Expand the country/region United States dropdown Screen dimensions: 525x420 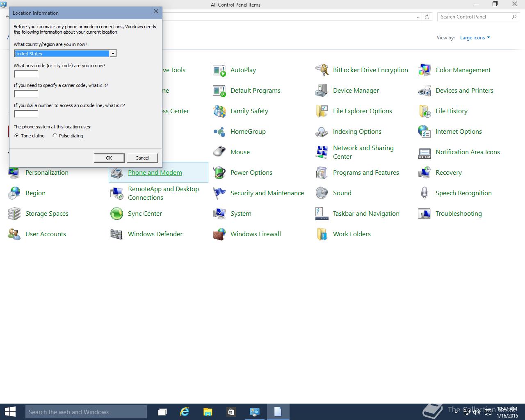pos(112,54)
